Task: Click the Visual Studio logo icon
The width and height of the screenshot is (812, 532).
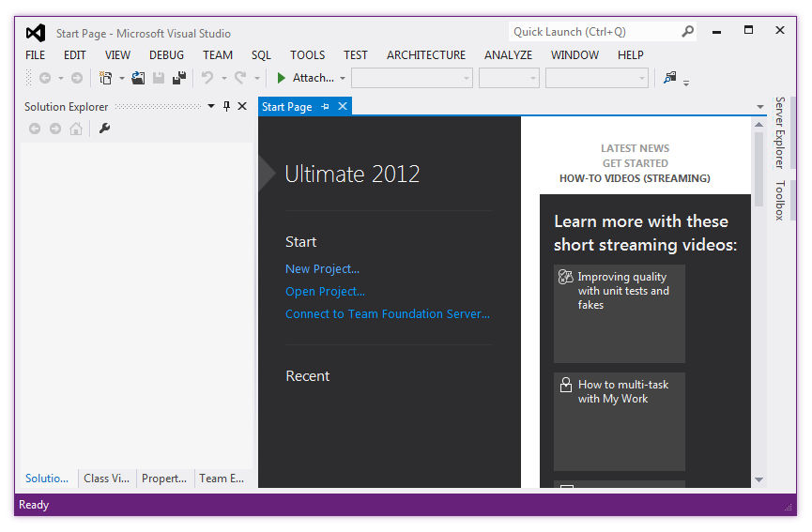Action: pyautogui.click(x=36, y=33)
